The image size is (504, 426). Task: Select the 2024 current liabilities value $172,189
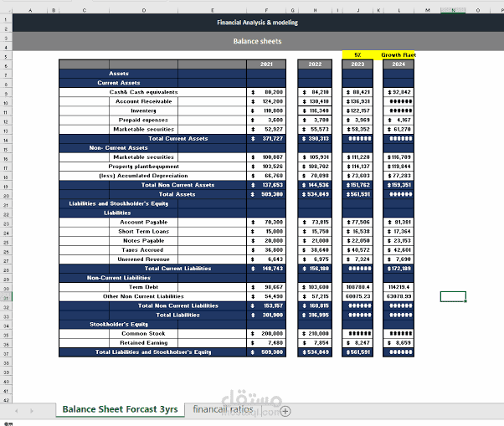pyautogui.click(x=399, y=269)
